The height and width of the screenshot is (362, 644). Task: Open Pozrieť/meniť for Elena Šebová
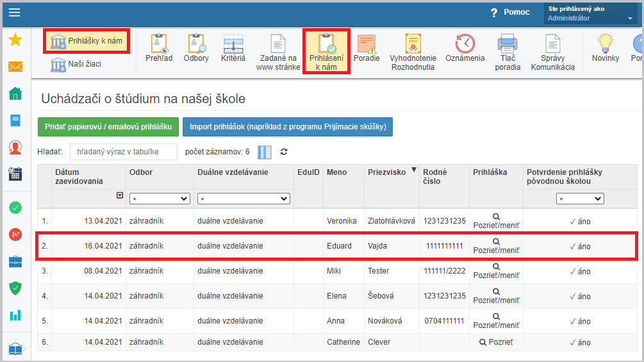[496, 297]
